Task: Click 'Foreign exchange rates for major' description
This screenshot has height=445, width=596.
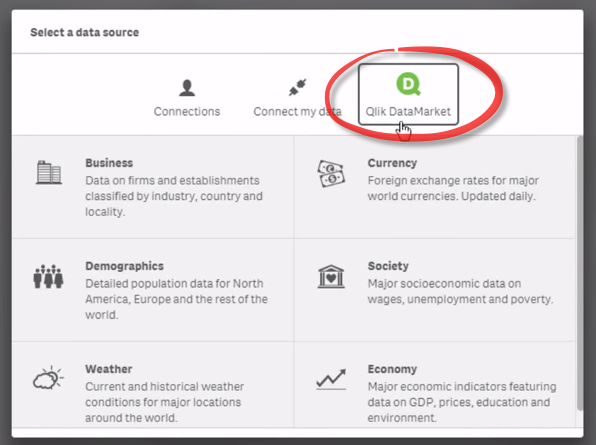Action: (453, 181)
